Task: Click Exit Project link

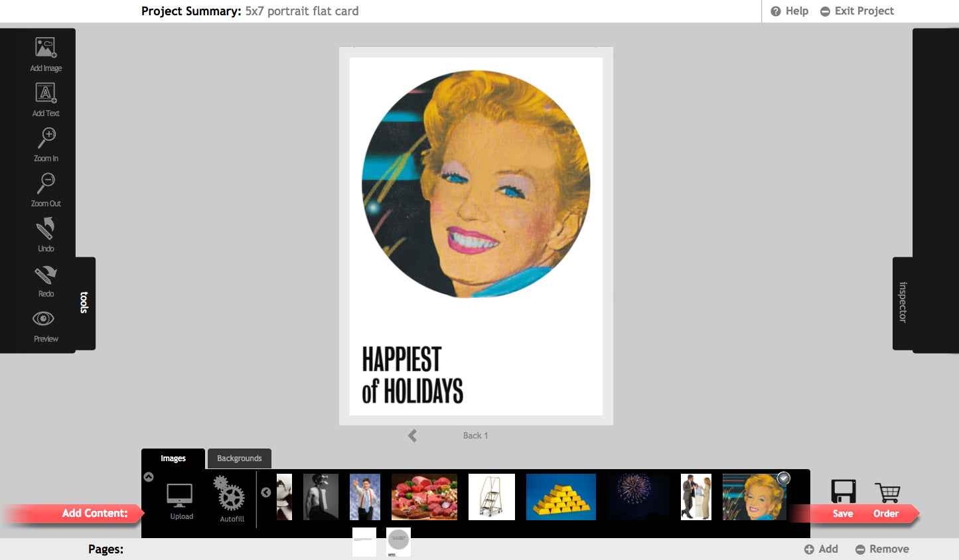Action: [x=857, y=11]
